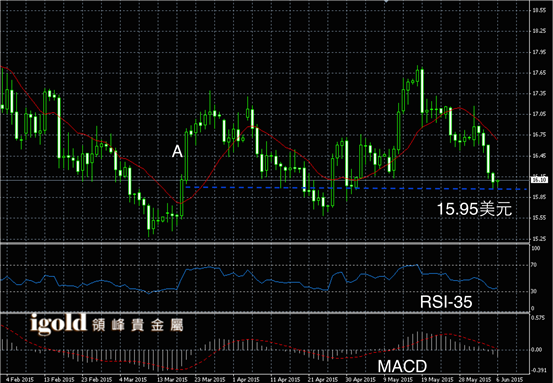Select the MACD indicator label
This screenshot has width=553, height=383.
402,366
